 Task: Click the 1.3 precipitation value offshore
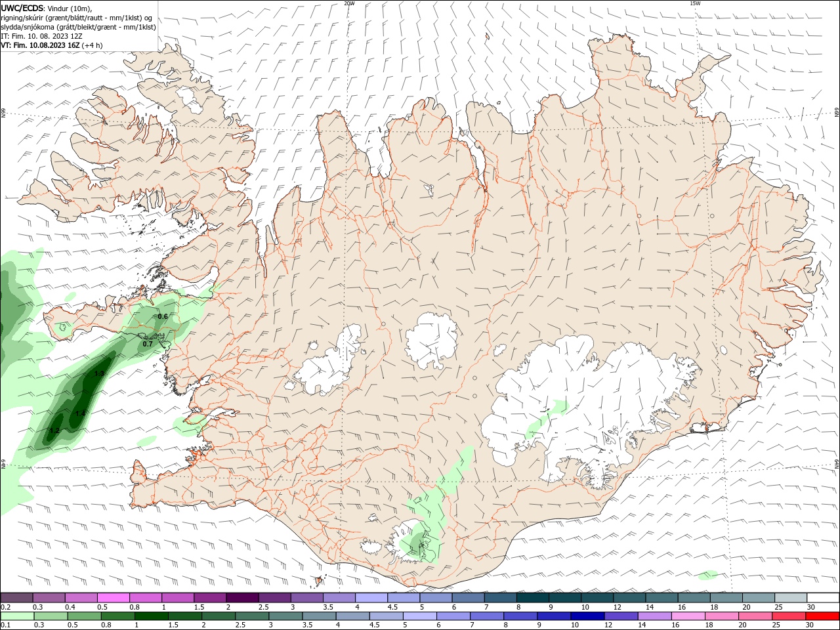99,373
